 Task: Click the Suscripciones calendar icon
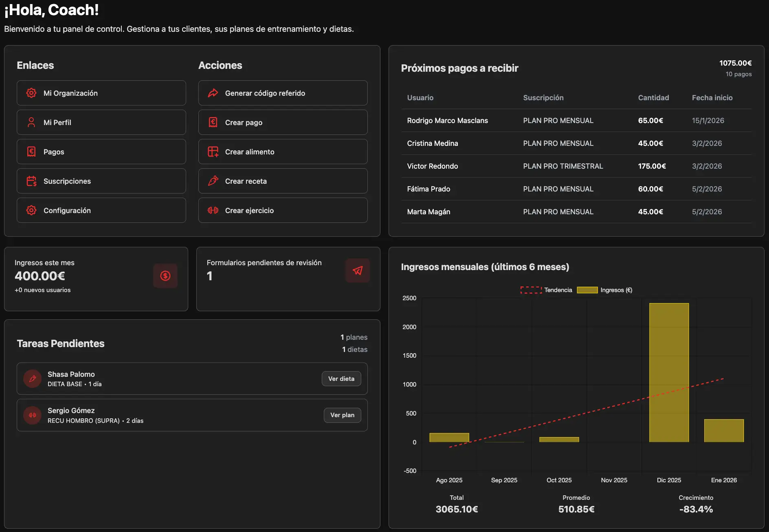click(x=31, y=181)
